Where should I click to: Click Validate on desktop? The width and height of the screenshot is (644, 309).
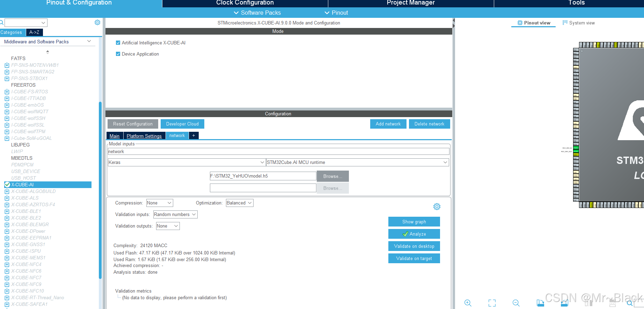coord(414,246)
